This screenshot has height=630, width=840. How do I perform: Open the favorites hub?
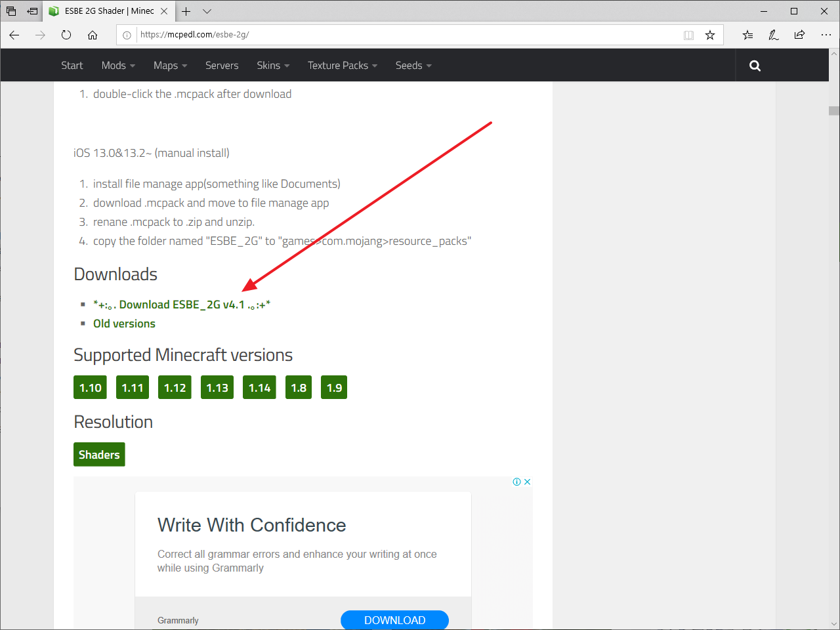pos(747,35)
